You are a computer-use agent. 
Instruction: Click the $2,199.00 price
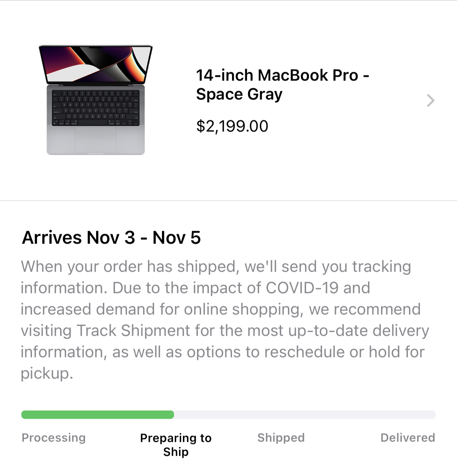(232, 126)
